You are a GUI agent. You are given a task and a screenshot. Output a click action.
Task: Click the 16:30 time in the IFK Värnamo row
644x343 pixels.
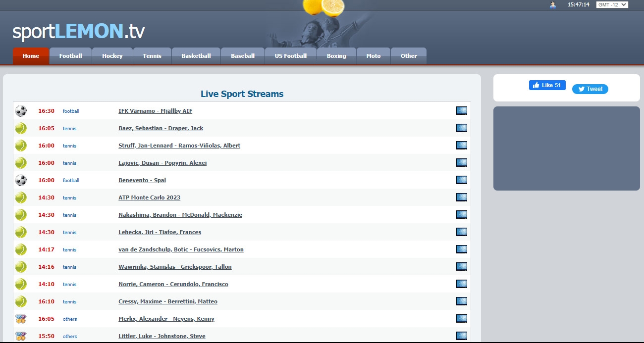[x=46, y=111]
